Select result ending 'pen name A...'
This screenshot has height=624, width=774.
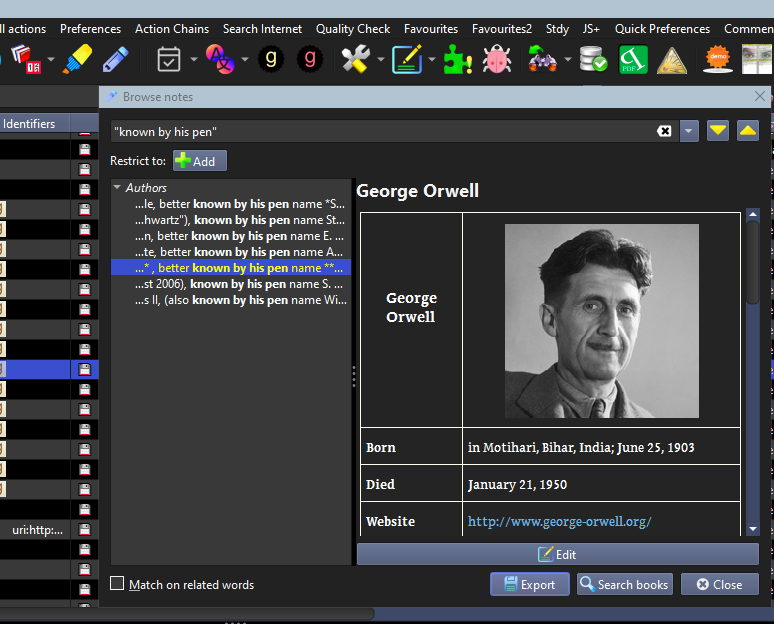(x=240, y=252)
